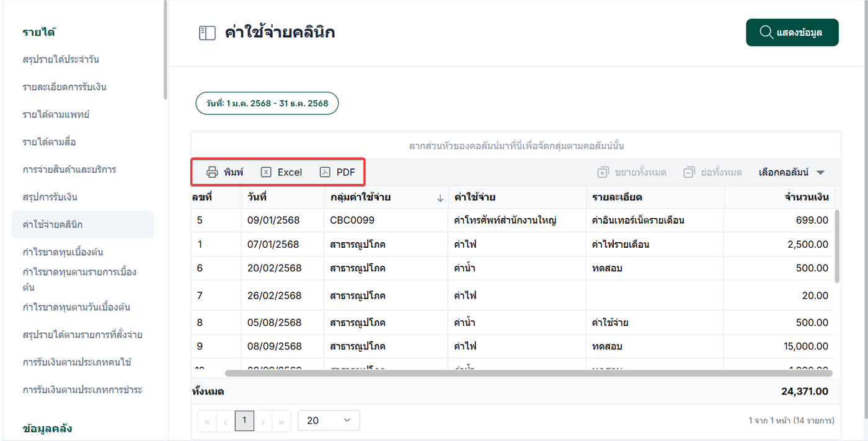Click cell ค่าไฟรายเดือน
The image size is (868, 441).
pos(655,244)
